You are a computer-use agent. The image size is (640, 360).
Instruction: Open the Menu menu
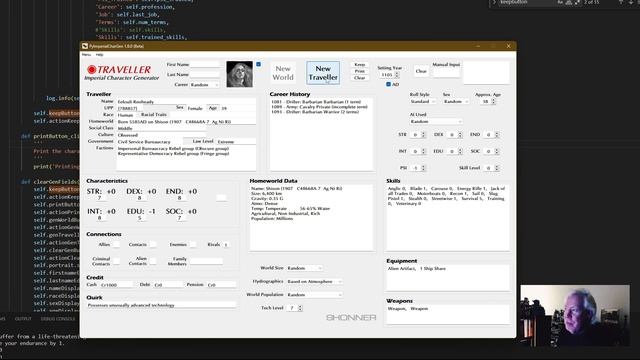point(86,54)
